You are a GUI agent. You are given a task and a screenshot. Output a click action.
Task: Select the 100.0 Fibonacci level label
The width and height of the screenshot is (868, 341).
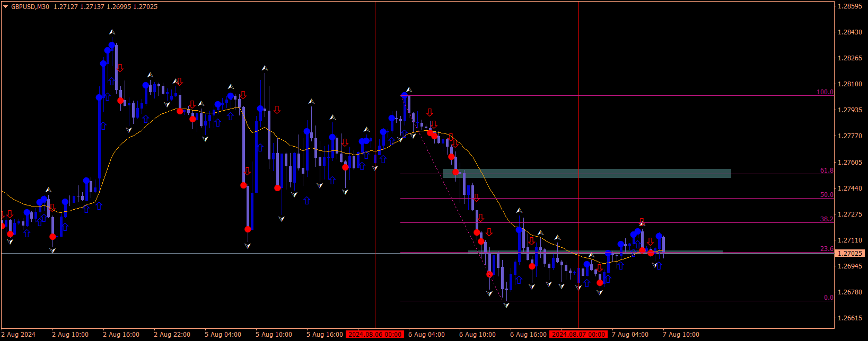(825, 92)
